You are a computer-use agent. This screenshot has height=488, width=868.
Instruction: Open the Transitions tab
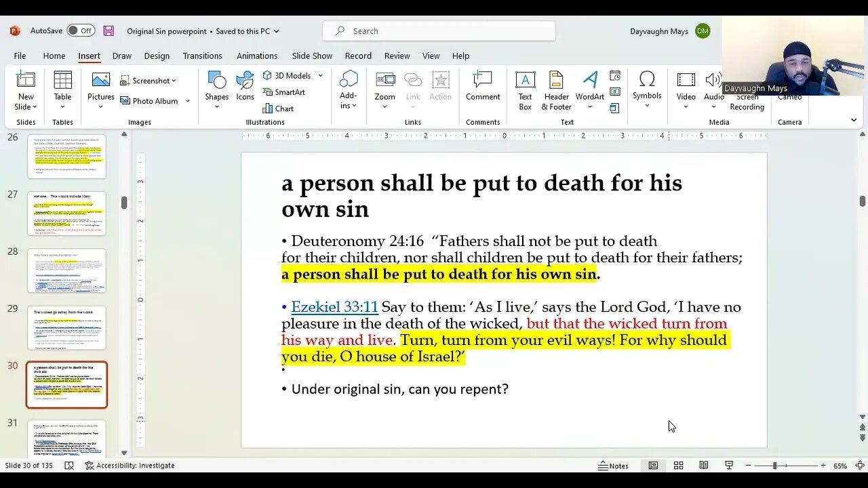(202, 56)
